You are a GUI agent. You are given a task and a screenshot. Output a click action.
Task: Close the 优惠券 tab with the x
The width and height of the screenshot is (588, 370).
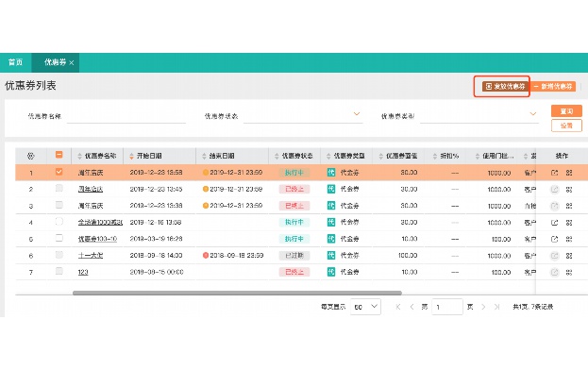tap(71, 62)
